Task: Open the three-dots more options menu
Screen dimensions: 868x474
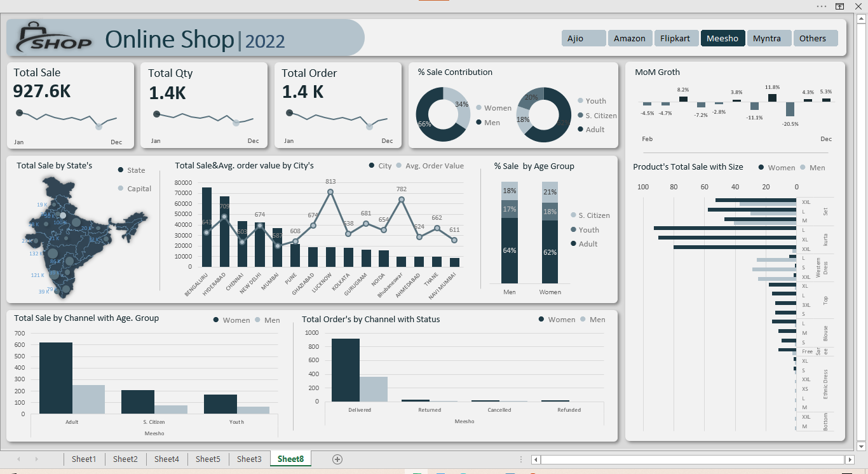Action: click(822, 6)
